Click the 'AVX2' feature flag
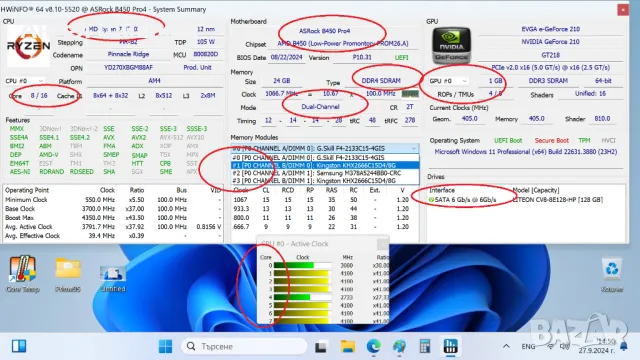This screenshot has width=640, height=360. click(x=138, y=138)
